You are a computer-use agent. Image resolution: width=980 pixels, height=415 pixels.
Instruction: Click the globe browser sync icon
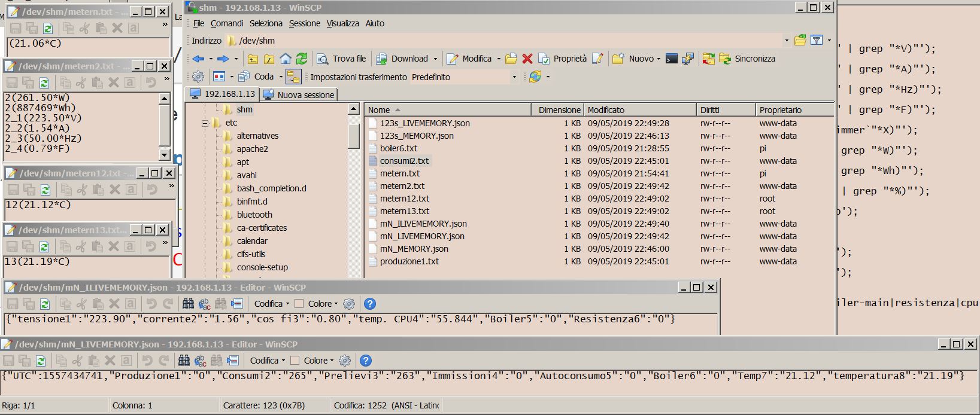tap(535, 77)
